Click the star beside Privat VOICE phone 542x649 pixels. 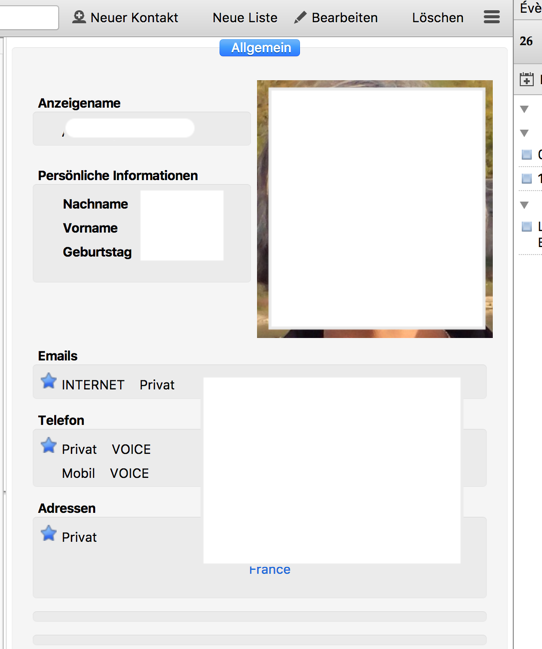(x=48, y=446)
